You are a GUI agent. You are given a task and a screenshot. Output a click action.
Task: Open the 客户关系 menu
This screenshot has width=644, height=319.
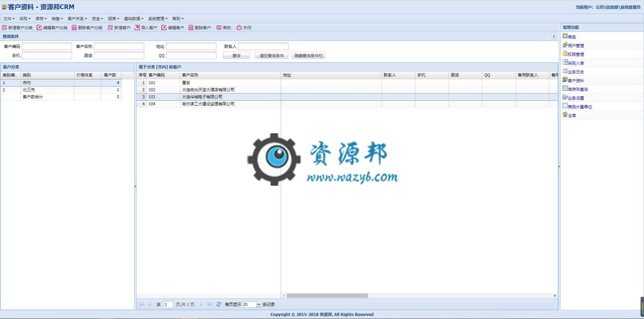point(77,18)
